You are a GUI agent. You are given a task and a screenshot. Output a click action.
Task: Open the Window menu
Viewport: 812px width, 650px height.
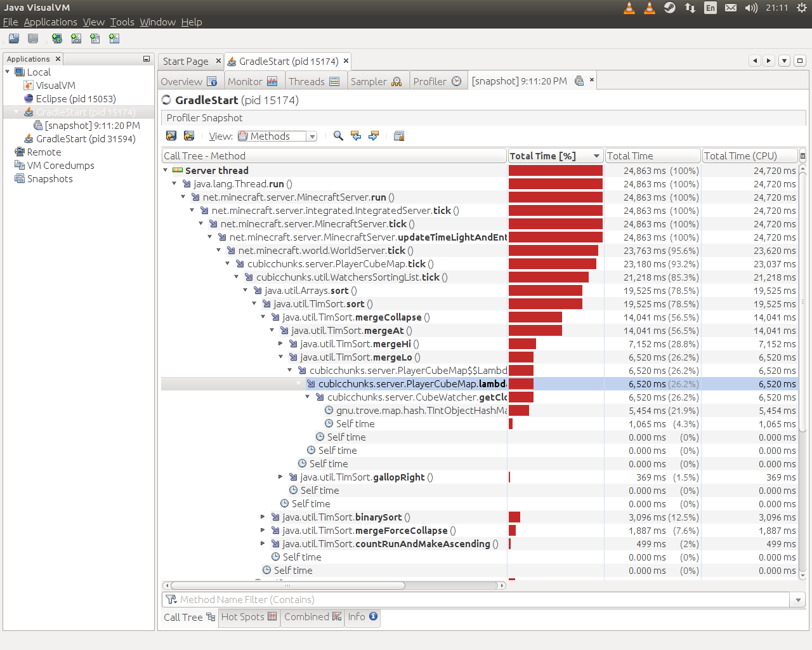pyautogui.click(x=157, y=22)
